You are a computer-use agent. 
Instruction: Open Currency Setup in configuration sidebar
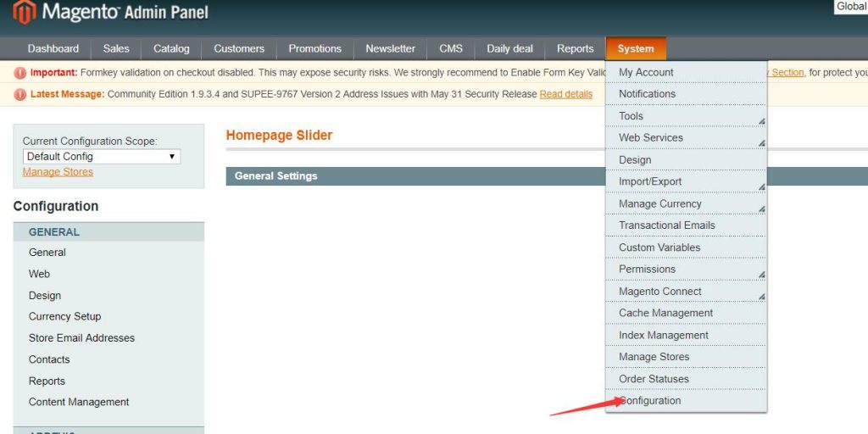pos(64,316)
